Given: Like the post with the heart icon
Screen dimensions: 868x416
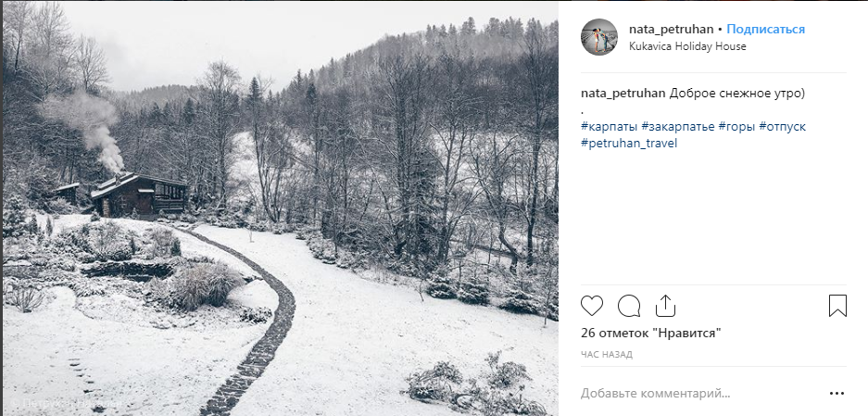Looking at the screenshot, I should pos(592,306).
